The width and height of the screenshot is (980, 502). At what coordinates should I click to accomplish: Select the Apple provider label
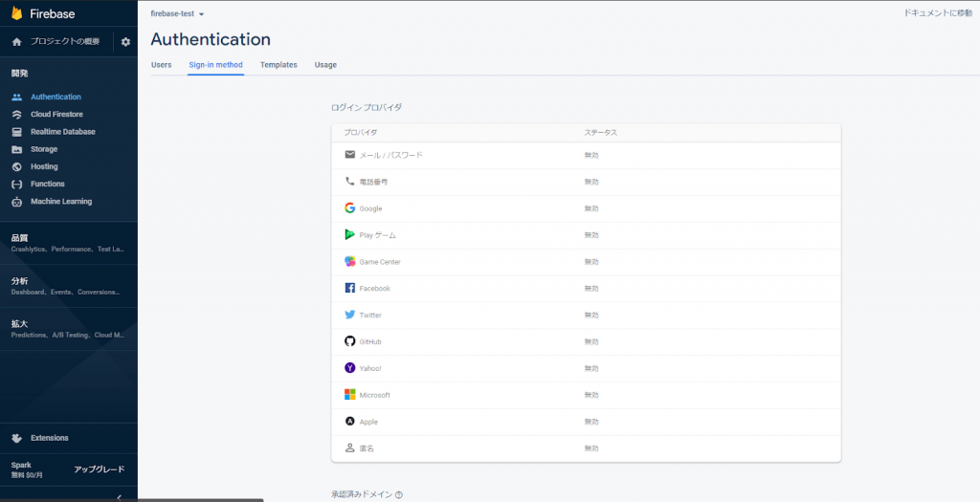click(368, 422)
